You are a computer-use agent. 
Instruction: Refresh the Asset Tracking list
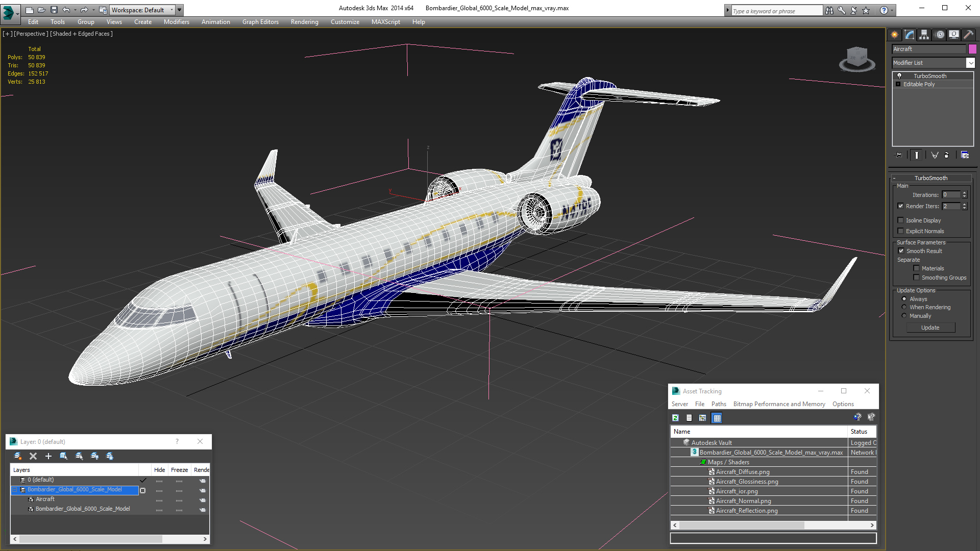point(675,418)
